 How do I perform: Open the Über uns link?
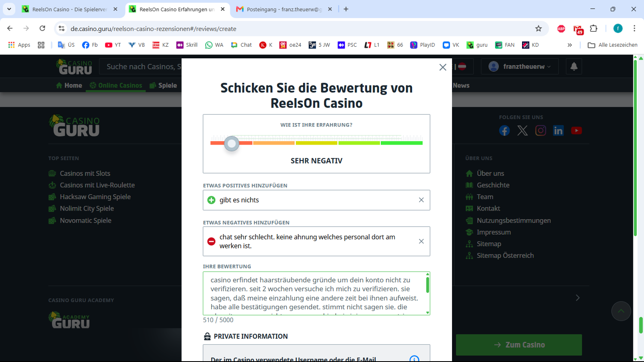coord(490,173)
